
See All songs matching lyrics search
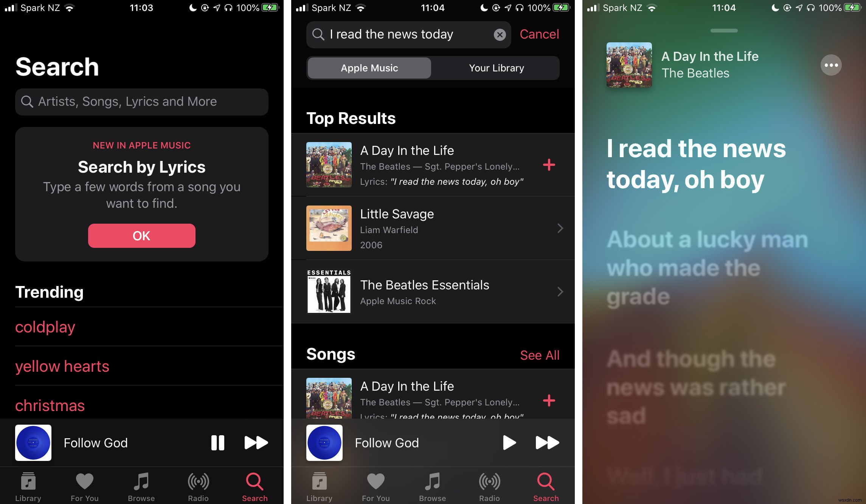point(539,355)
